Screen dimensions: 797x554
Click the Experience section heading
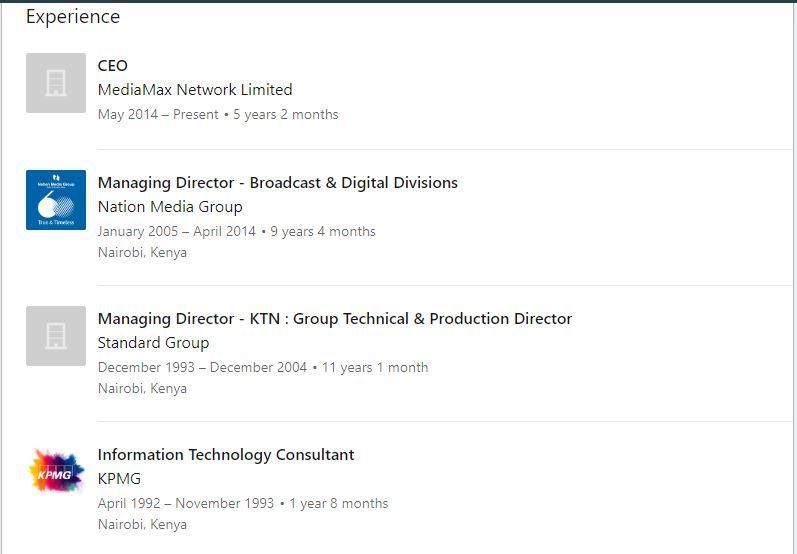[x=73, y=17]
